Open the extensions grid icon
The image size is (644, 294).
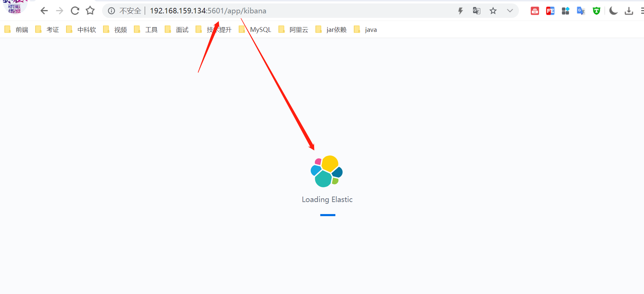coord(566,11)
